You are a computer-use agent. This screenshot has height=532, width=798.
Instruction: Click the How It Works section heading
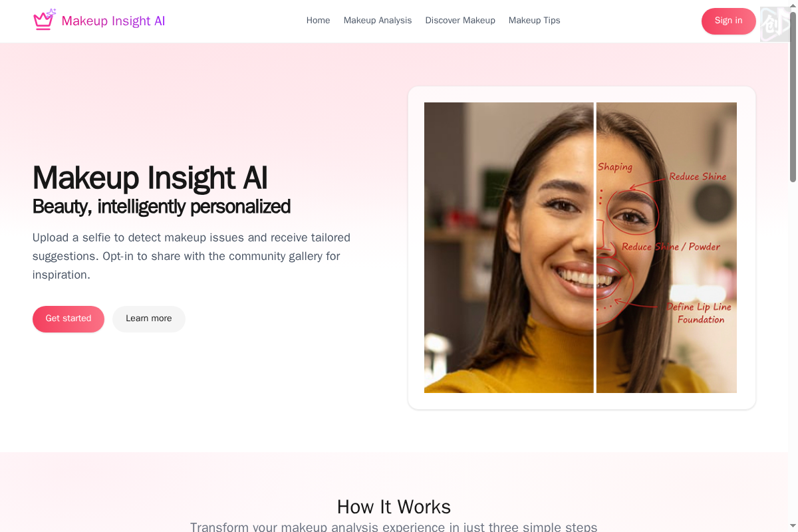394,507
